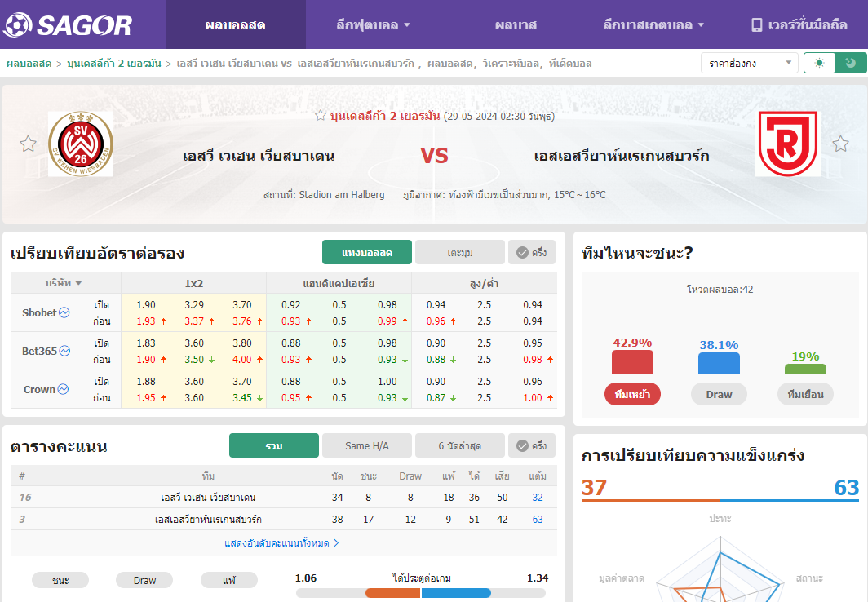Select the loss stat pill
This screenshot has height=602, width=868.
coord(229,580)
